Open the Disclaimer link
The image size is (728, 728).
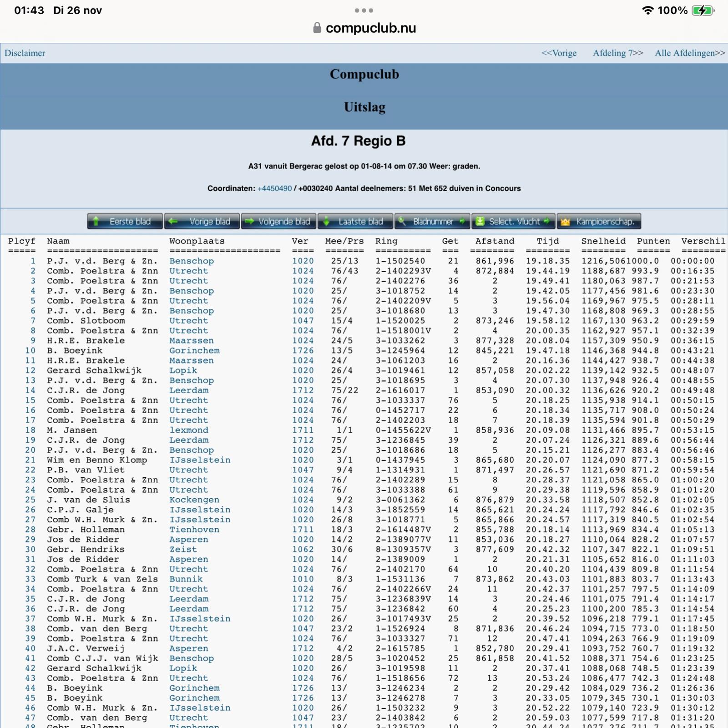[25, 53]
